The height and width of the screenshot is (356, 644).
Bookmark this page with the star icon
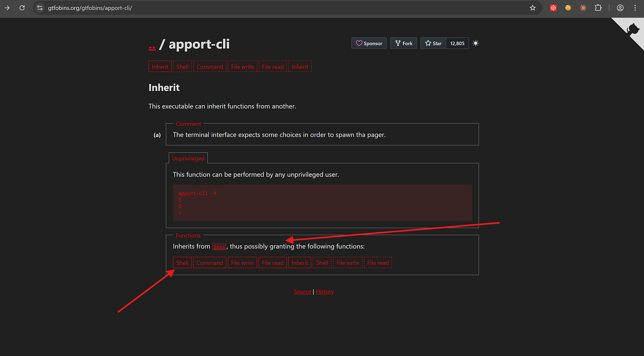click(x=533, y=8)
